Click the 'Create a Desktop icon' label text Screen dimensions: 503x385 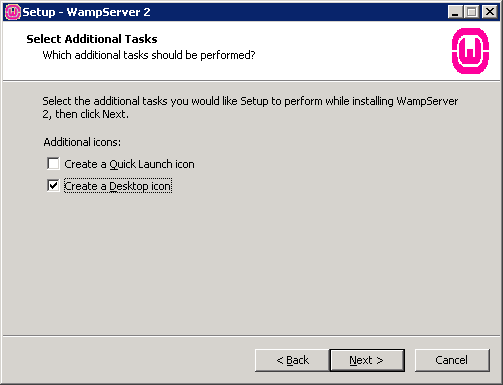click(x=118, y=186)
